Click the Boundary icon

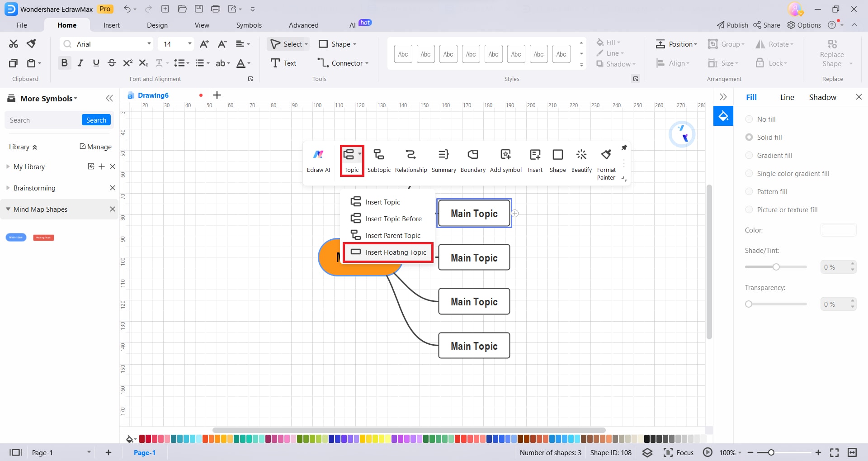[473, 161]
